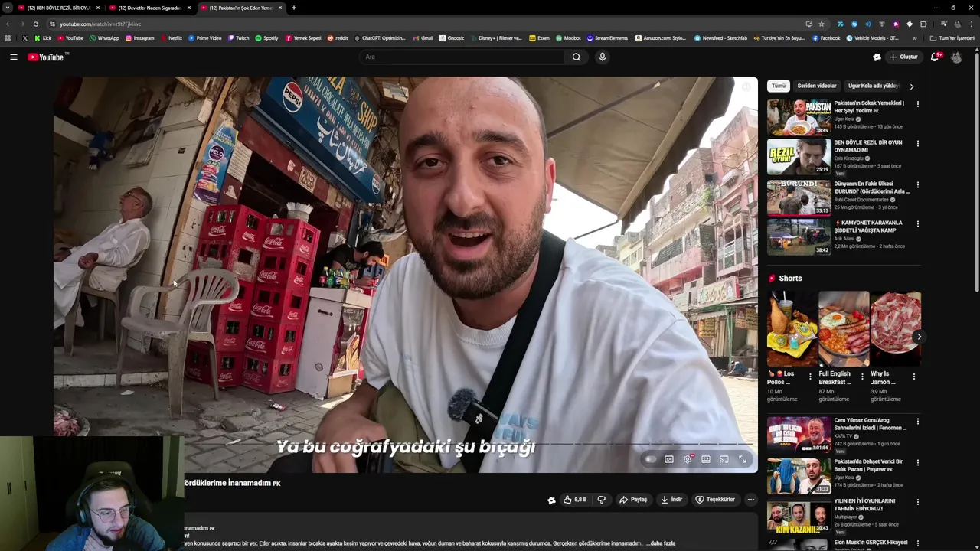
Task: Open options for BEN BÖYLE REZİL video
Action: pos(917,144)
